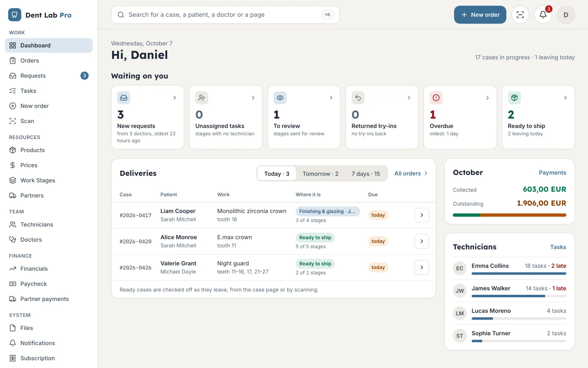The width and height of the screenshot is (588, 368).
Task: Click the New order button
Action: [480, 15]
